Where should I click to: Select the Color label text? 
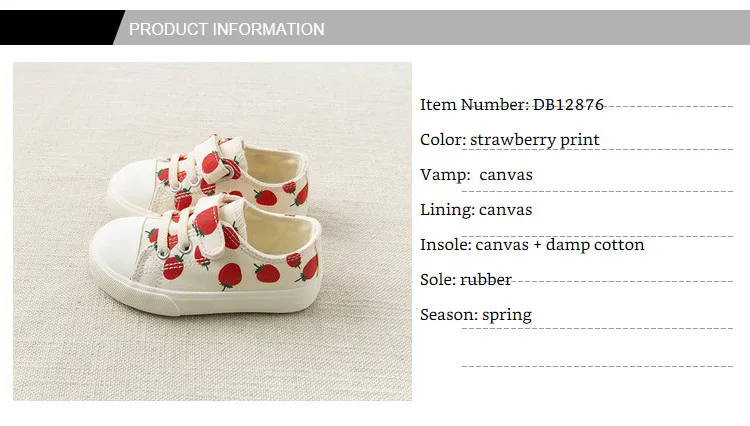point(440,139)
